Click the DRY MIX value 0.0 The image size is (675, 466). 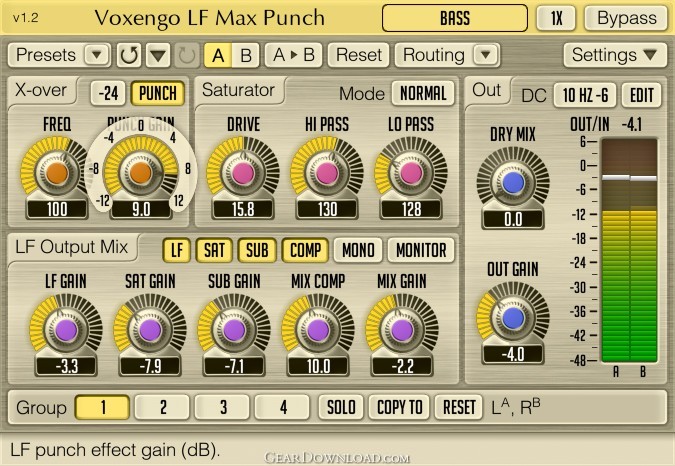click(x=513, y=219)
